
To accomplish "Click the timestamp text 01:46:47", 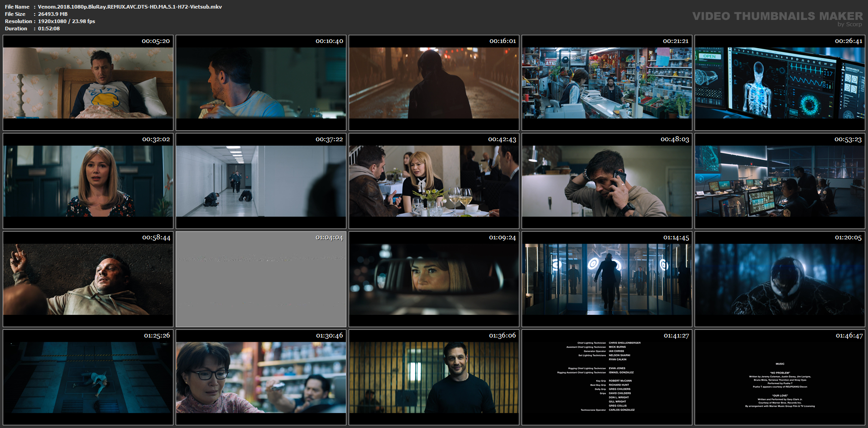I will (849, 336).
